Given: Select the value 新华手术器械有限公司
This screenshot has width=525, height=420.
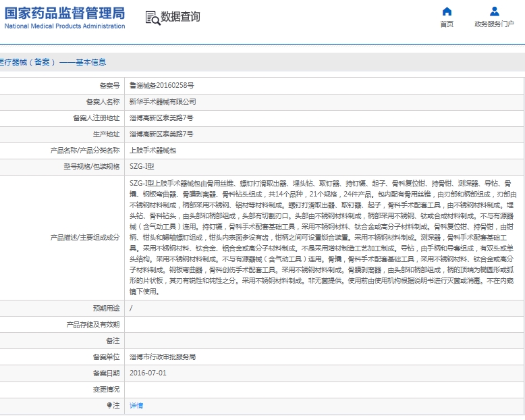Looking at the screenshot, I should tap(163, 101).
